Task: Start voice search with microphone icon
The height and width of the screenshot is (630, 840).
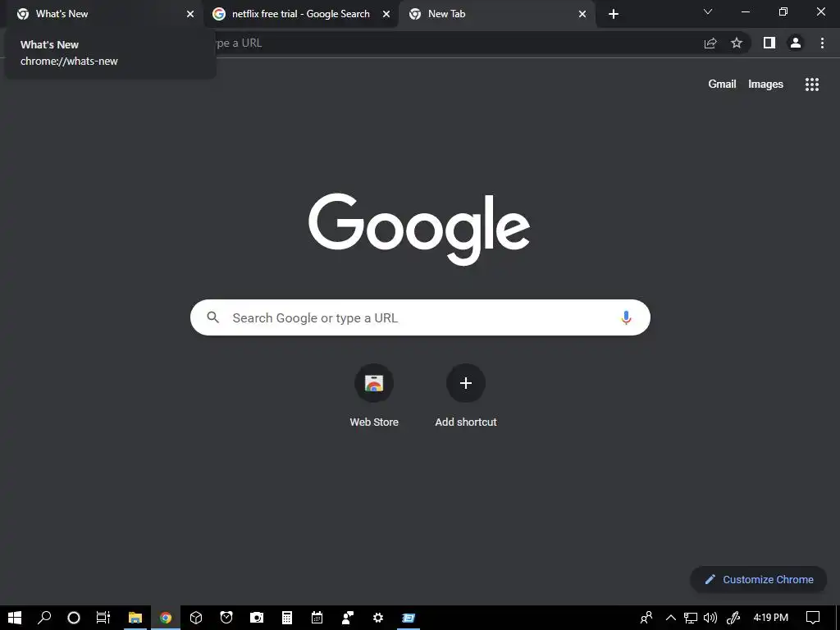Action: coord(626,317)
